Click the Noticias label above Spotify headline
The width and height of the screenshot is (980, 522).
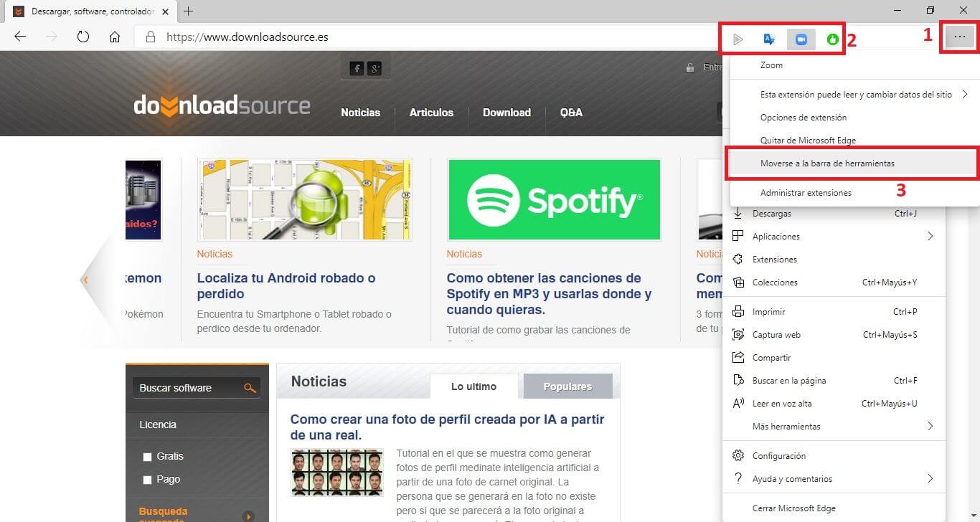point(464,254)
